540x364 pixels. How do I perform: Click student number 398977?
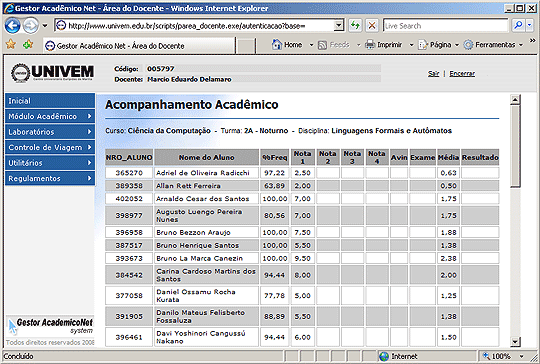pyautogui.click(x=129, y=216)
